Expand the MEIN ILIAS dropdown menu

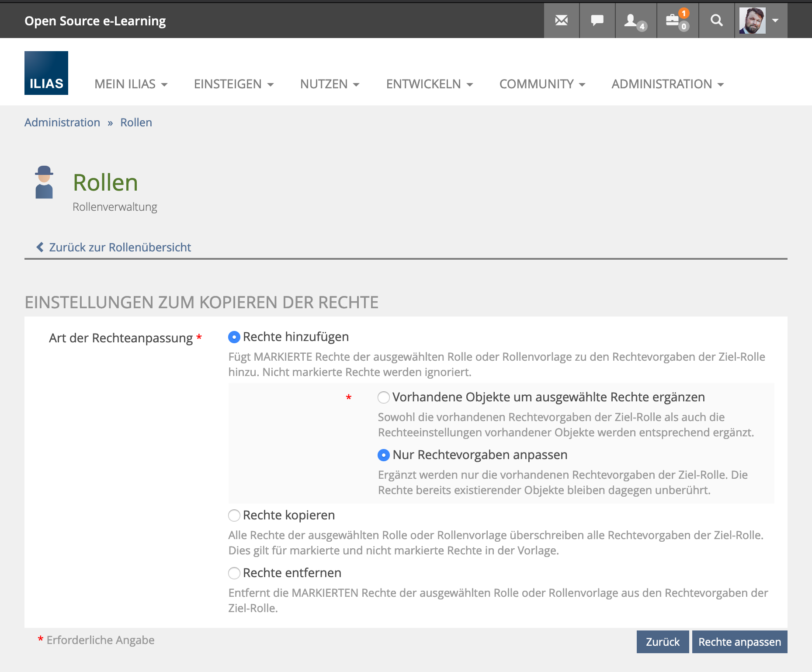click(x=131, y=84)
